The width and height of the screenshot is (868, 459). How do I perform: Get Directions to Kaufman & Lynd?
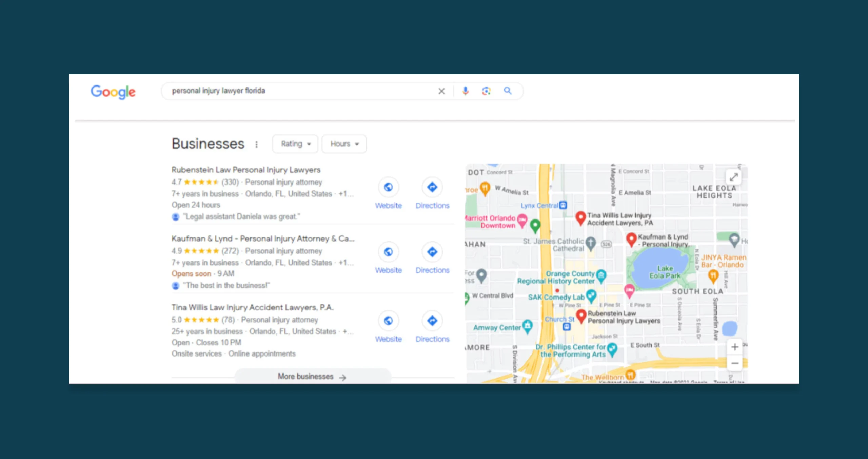pos(432,252)
